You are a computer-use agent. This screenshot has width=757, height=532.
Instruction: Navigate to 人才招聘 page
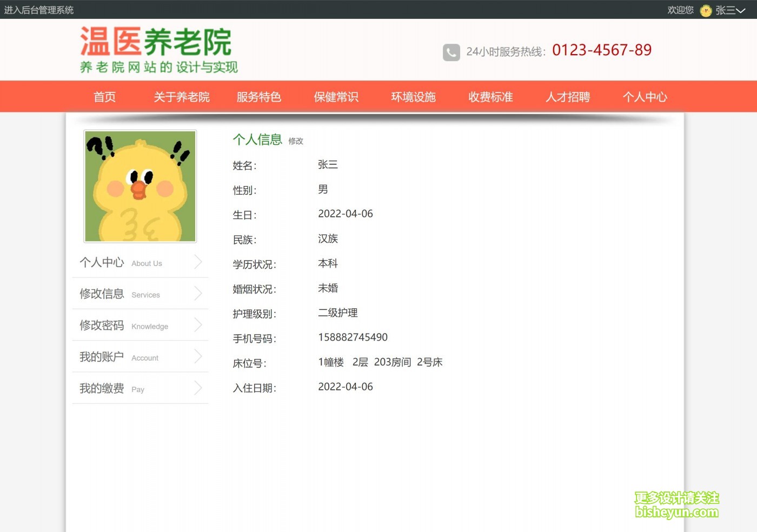tap(568, 97)
